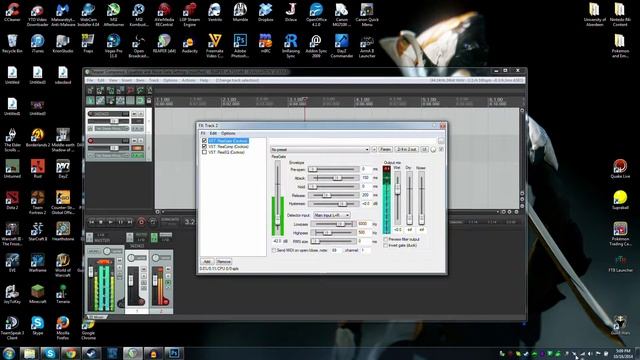Viewport: 640px width, 360px height.
Task: Select the ReaEQ entry in the FX chain list
Action: pos(227,152)
